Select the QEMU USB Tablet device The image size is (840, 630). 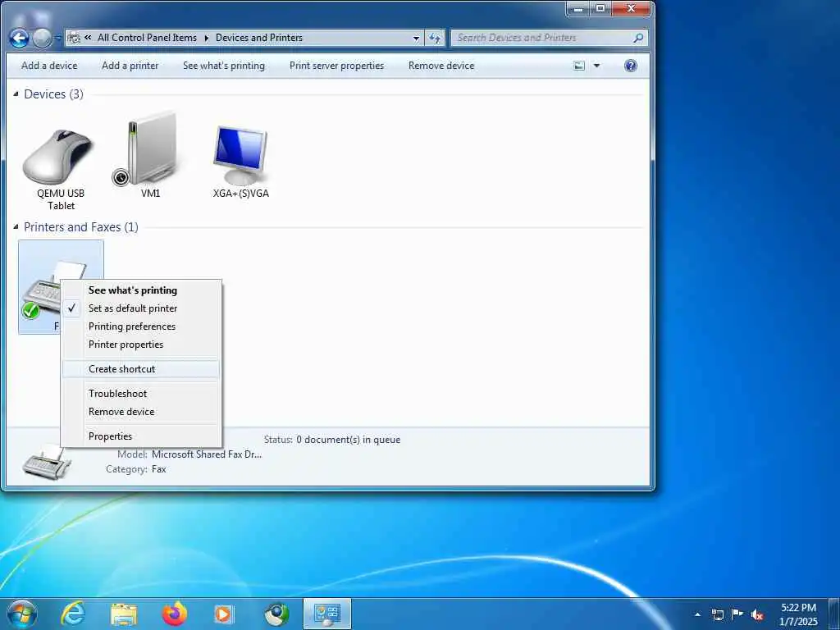click(x=61, y=169)
